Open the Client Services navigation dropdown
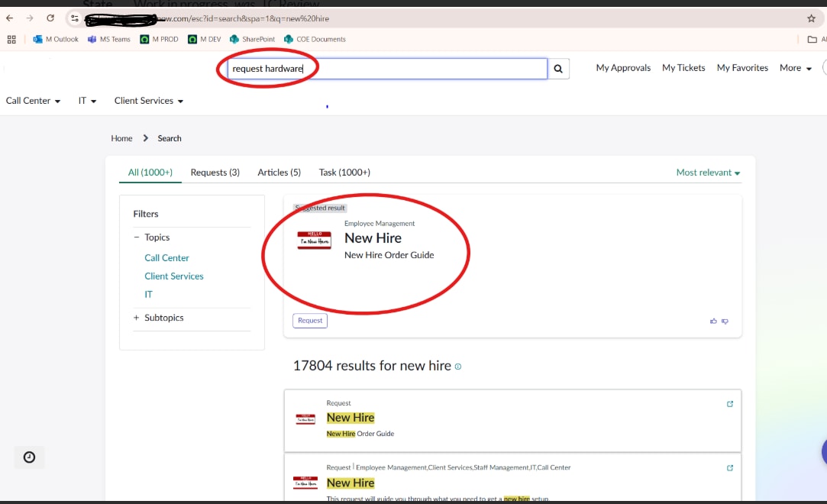This screenshot has height=504, width=827. click(x=147, y=100)
